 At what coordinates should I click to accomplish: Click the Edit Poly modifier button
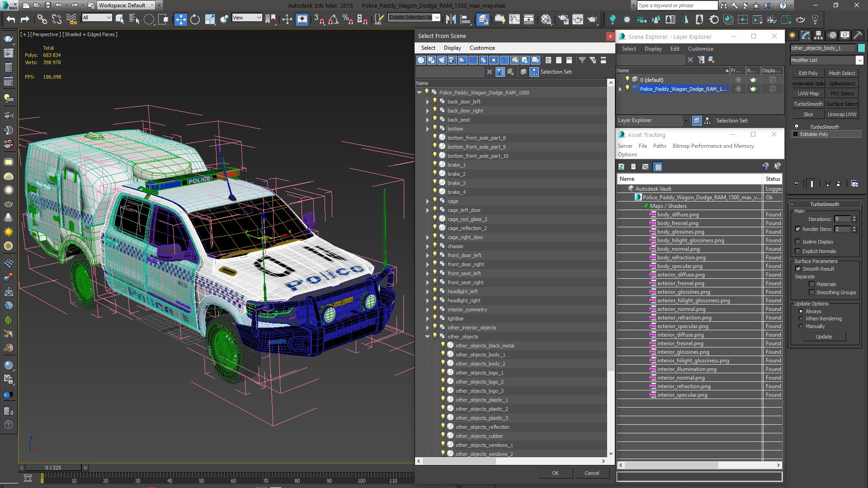pos(808,73)
